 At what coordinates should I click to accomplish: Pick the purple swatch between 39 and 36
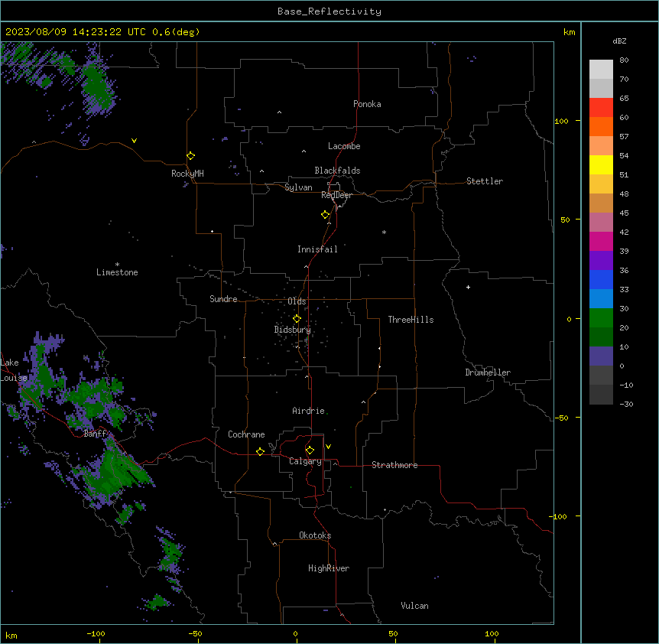601,261
